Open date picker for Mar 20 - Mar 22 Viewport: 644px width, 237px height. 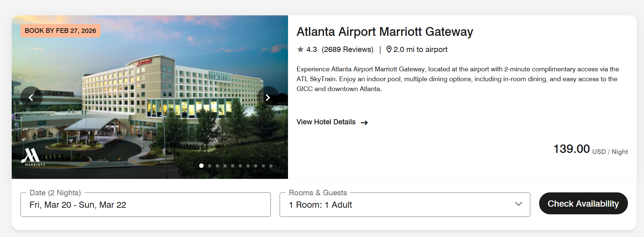pyautogui.click(x=145, y=205)
